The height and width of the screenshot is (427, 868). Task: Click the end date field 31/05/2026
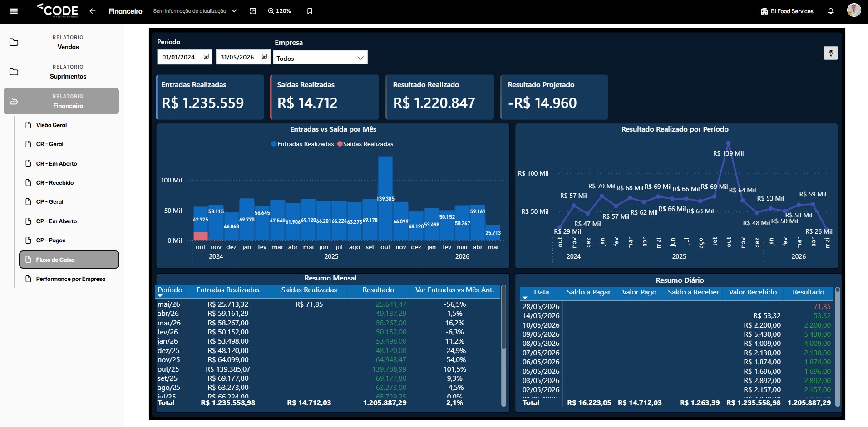[x=237, y=57]
